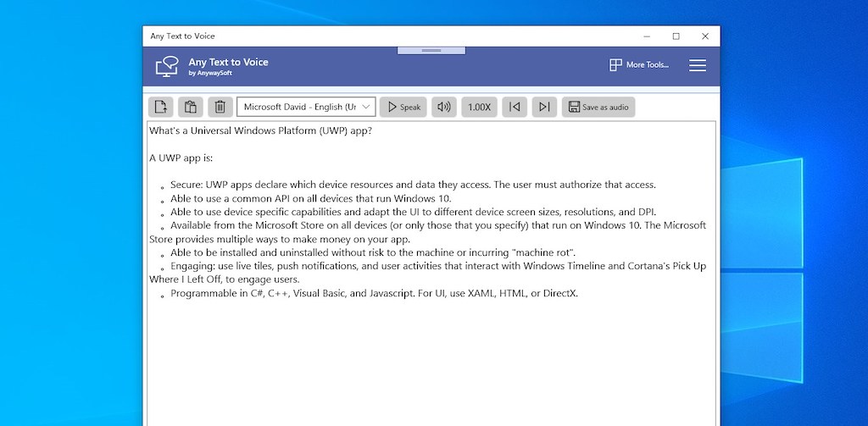This screenshot has height=426, width=868.
Task: Close the Any Text to Voice window
Action: [x=705, y=36]
